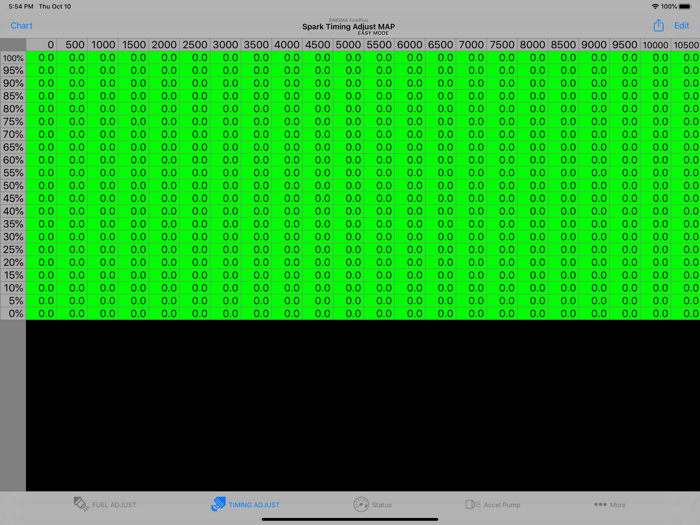
Task: Tap the Wi-Fi indicator icon
Action: [655, 6]
